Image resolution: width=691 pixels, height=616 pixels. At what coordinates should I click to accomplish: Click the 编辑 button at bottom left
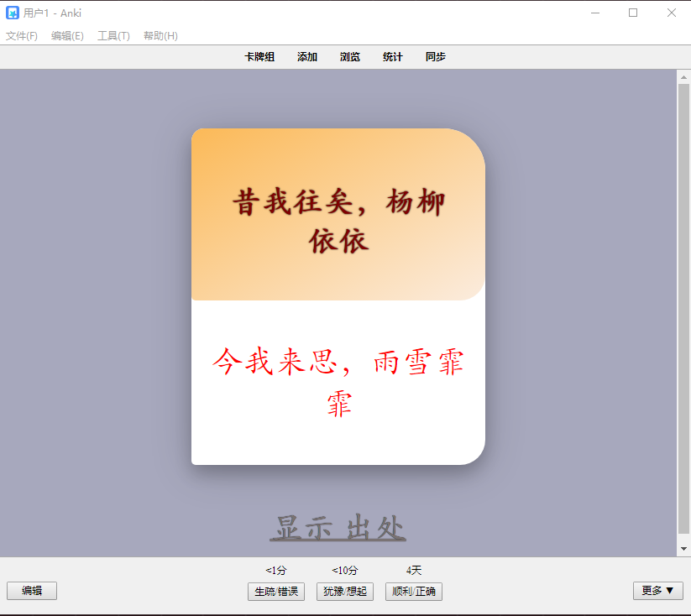pyautogui.click(x=32, y=591)
